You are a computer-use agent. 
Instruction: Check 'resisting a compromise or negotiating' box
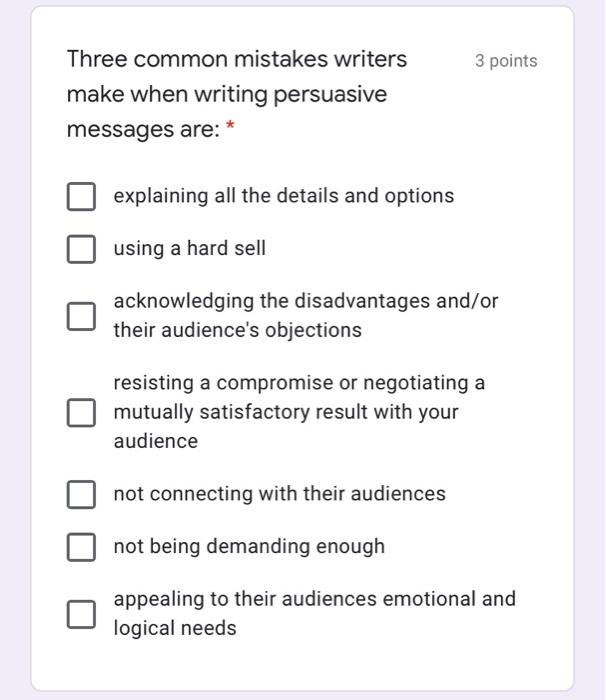[x=81, y=412]
